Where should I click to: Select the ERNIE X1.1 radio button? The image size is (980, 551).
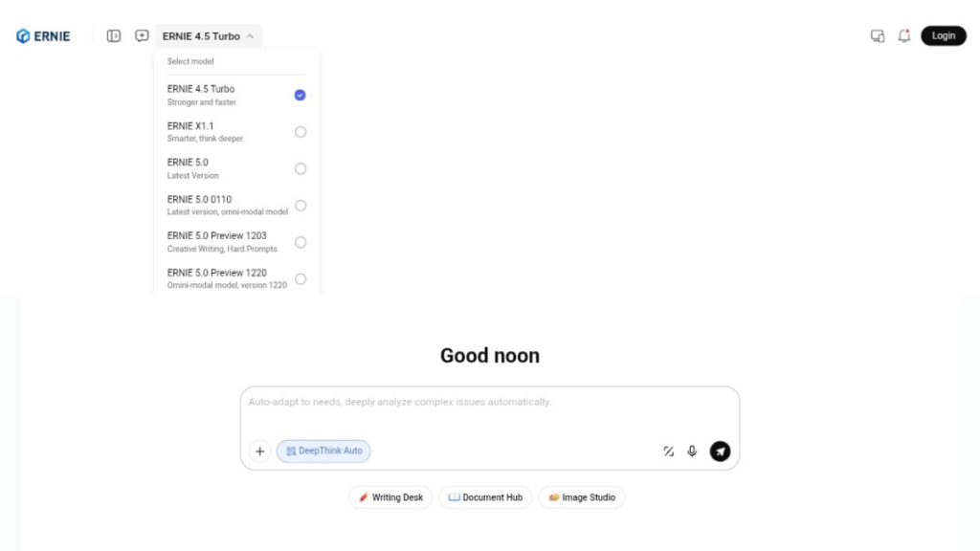301,132
